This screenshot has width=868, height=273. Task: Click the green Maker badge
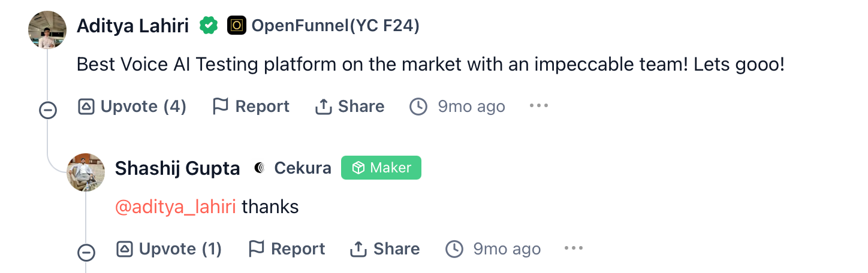tap(381, 168)
